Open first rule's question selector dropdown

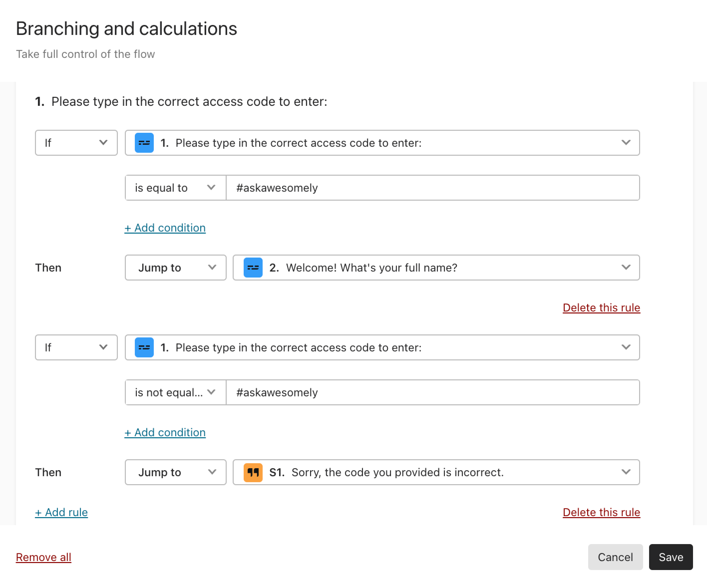pyautogui.click(x=382, y=143)
